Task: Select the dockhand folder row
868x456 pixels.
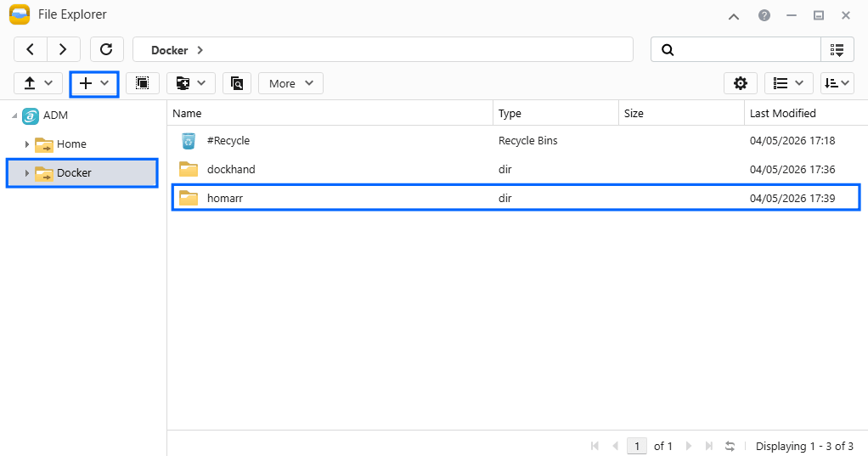Action: pos(231,169)
